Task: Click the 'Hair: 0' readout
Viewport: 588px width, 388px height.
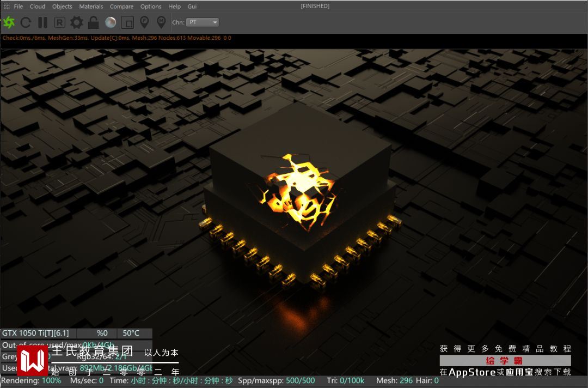Action: coord(427,380)
